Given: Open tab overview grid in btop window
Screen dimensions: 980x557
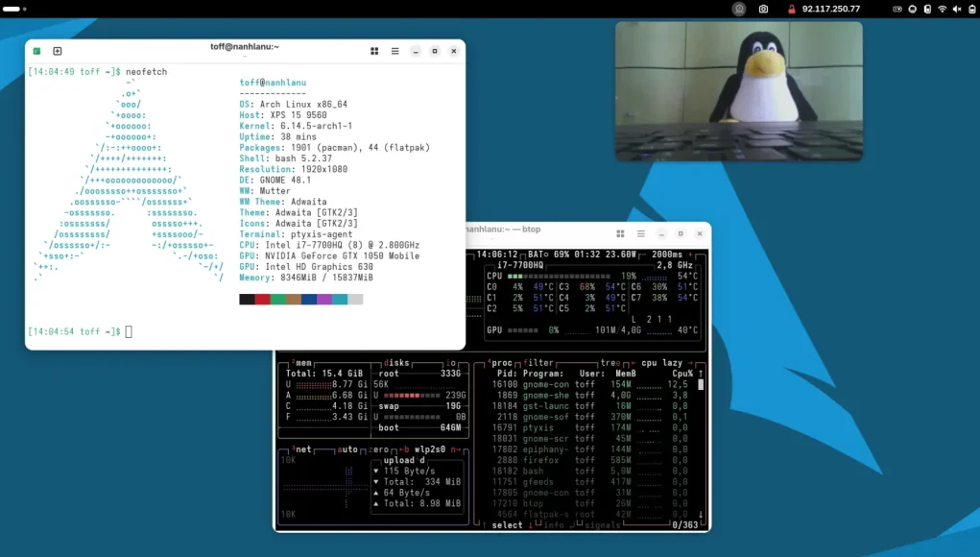Looking at the screenshot, I should 621,233.
